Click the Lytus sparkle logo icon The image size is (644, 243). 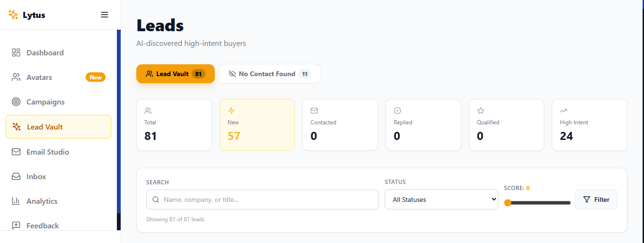click(13, 15)
